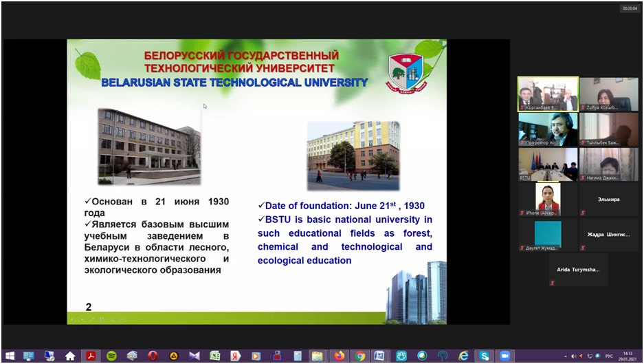Switch input language РУС indicator
Screen dimensions: 644x364
(609, 356)
